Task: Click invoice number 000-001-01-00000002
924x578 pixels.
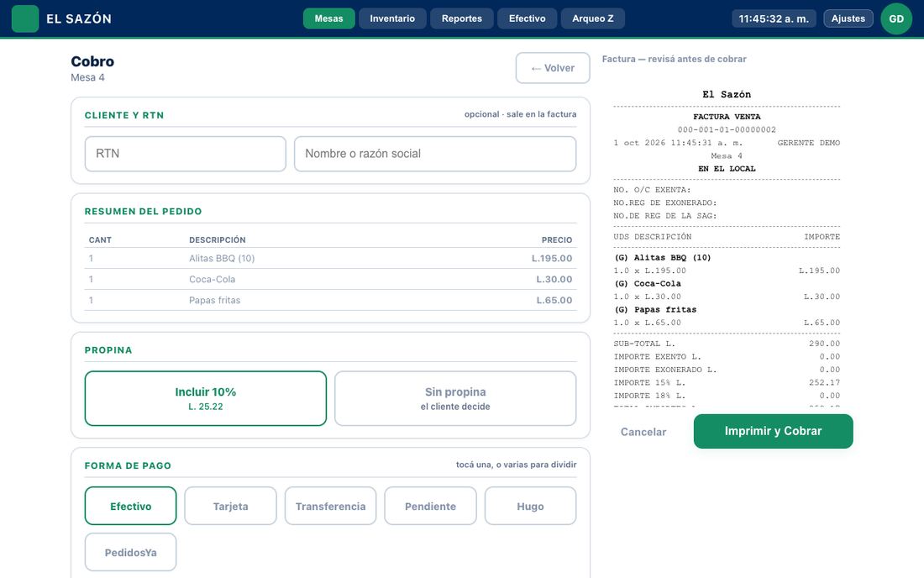Action: [727, 129]
